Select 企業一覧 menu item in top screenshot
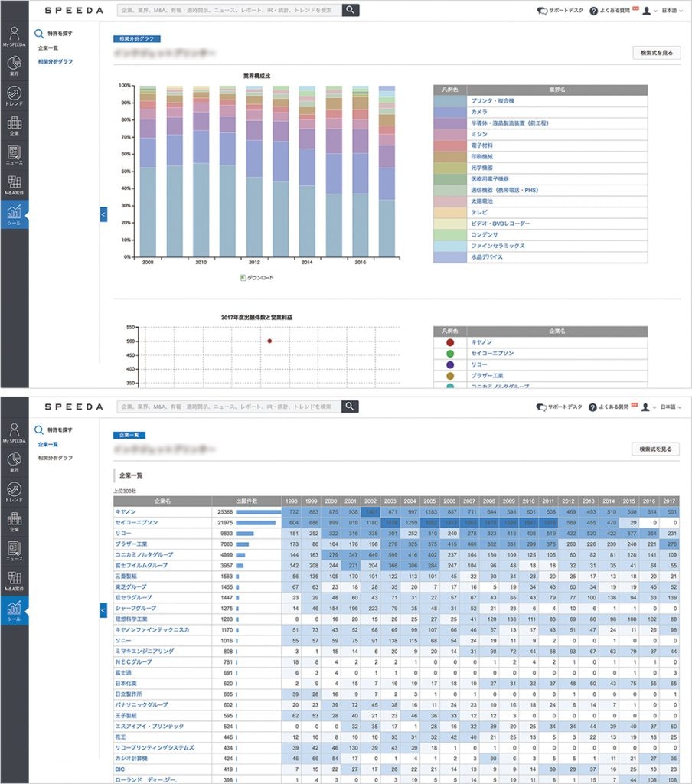692x784 pixels. pos(48,48)
